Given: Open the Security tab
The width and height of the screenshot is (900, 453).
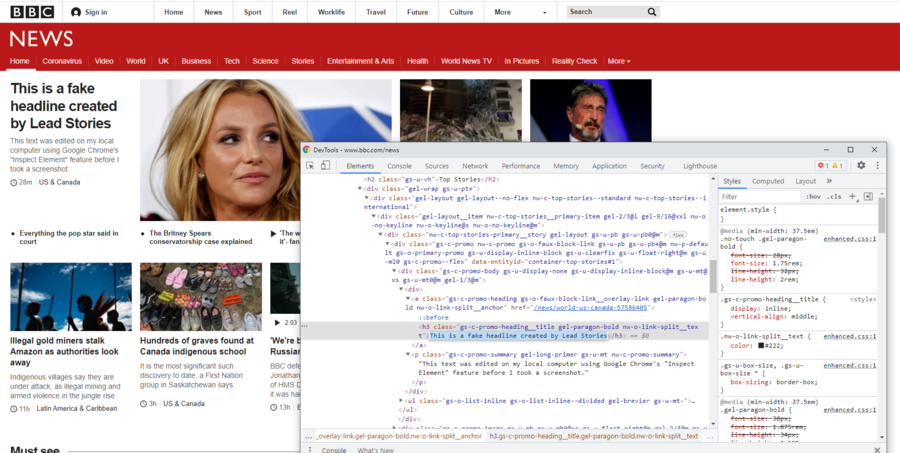Looking at the screenshot, I should [x=652, y=166].
